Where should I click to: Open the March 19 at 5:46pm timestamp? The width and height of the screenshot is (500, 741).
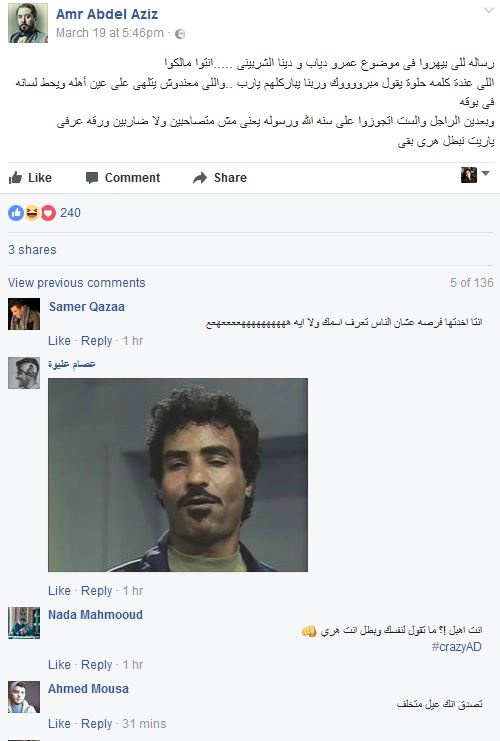pyautogui.click(x=110, y=33)
